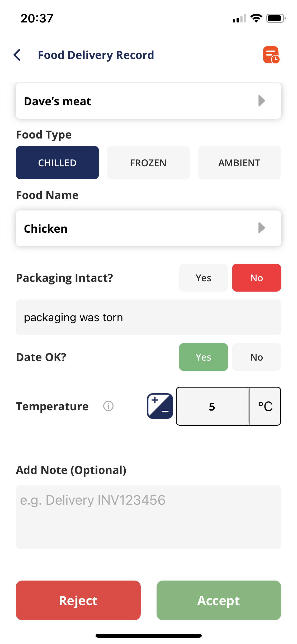297x644 pixels.
Task: Edit the temperature value field
Action: 212,406
